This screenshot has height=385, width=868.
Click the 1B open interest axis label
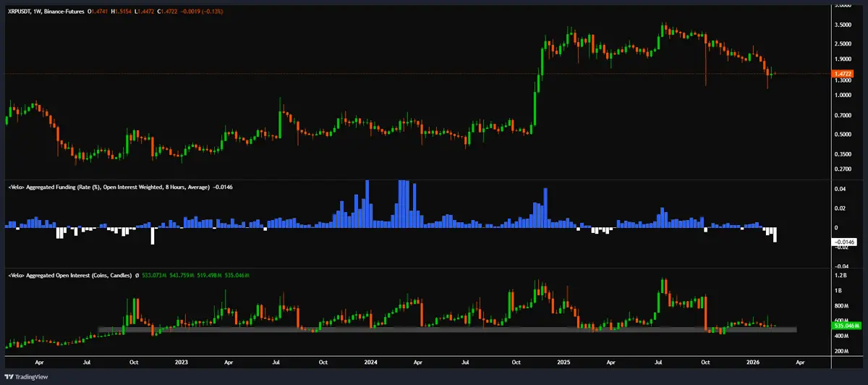pyautogui.click(x=838, y=290)
